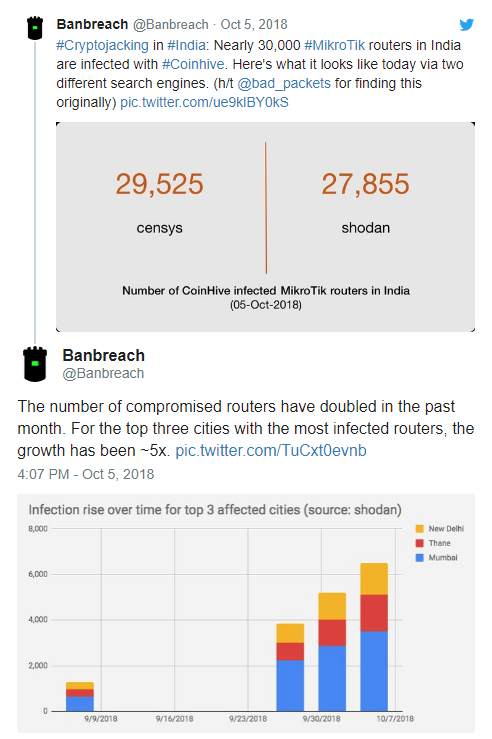Click the Twitter bird logo icon
492x739 pixels.
466,25
